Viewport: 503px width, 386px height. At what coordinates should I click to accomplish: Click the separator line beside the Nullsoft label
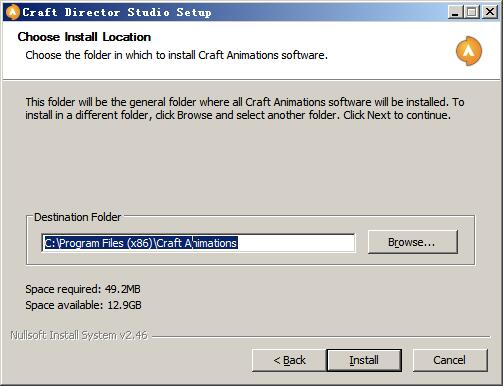click(x=321, y=337)
